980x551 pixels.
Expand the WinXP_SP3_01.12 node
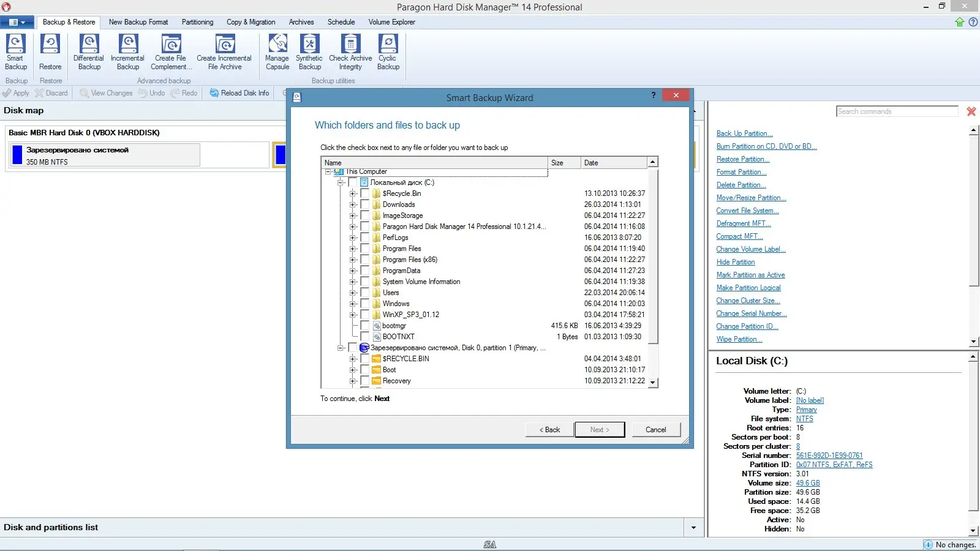point(352,315)
